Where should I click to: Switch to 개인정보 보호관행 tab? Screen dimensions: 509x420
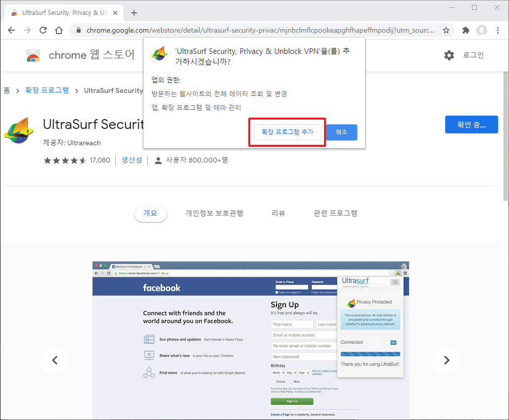click(x=214, y=213)
